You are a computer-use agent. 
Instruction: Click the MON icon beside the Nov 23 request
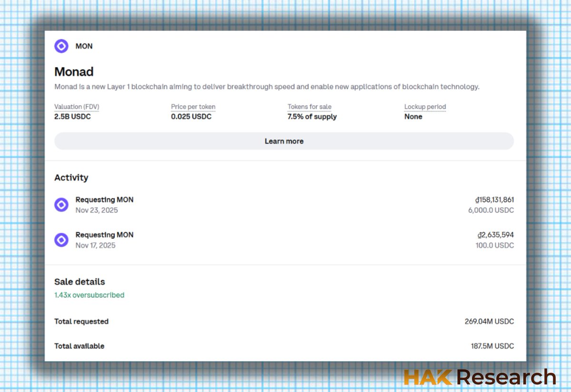61,205
